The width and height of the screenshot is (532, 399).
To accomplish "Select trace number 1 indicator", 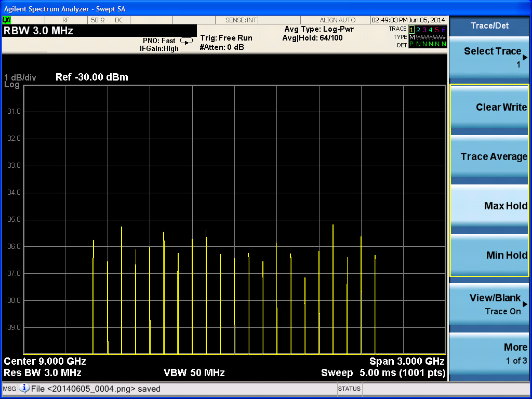I will coord(412,30).
